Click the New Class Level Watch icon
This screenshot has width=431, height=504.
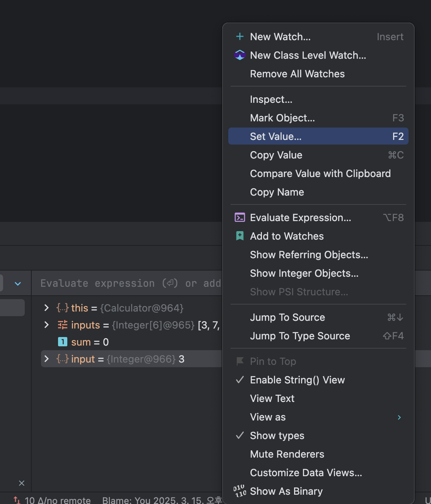[x=240, y=55]
